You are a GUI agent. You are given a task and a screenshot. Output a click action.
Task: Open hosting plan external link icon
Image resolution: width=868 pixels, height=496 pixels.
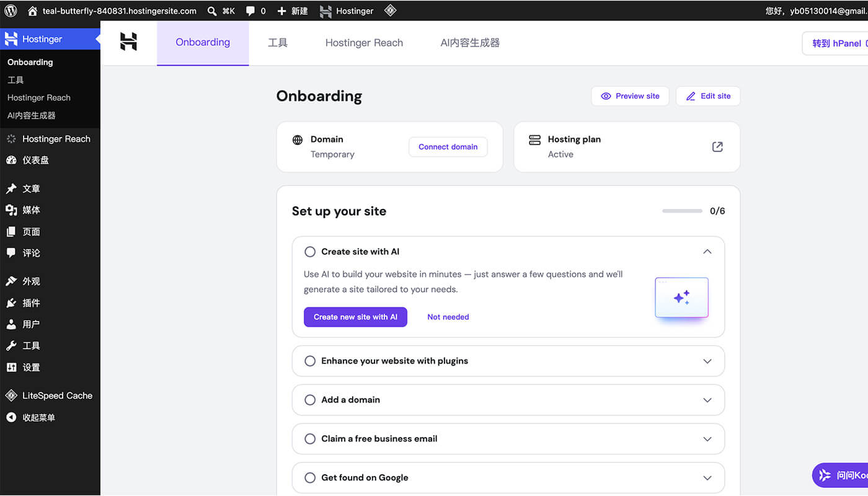pyautogui.click(x=717, y=147)
